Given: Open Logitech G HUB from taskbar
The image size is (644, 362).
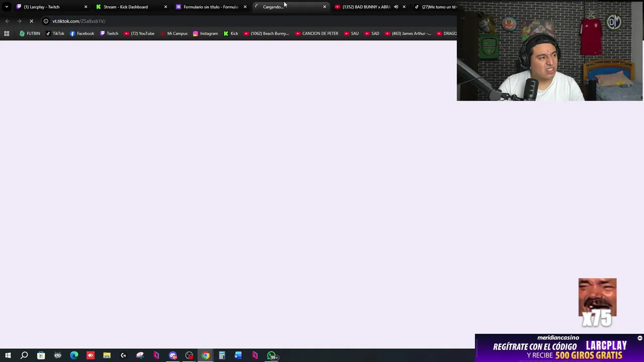Looking at the screenshot, I should click(123, 355).
